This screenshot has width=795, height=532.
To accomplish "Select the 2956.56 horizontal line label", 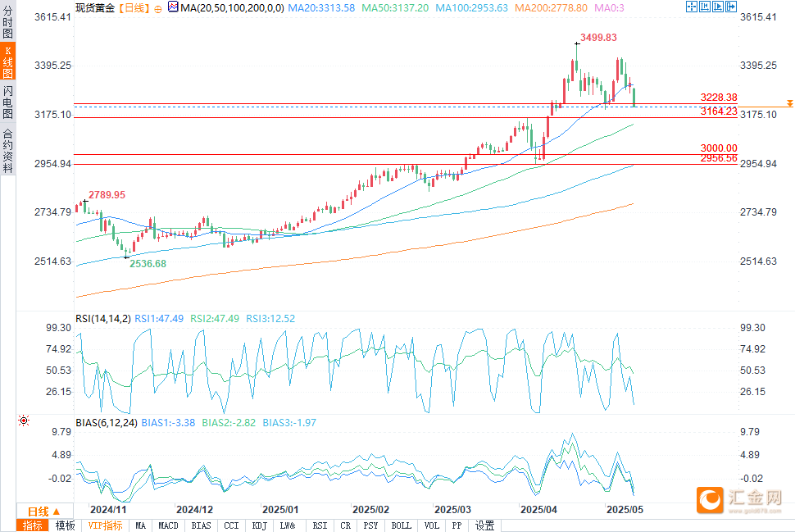I will point(719,158).
